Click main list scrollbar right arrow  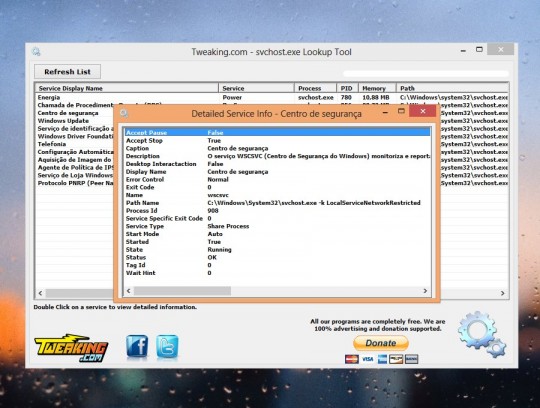coord(502,293)
